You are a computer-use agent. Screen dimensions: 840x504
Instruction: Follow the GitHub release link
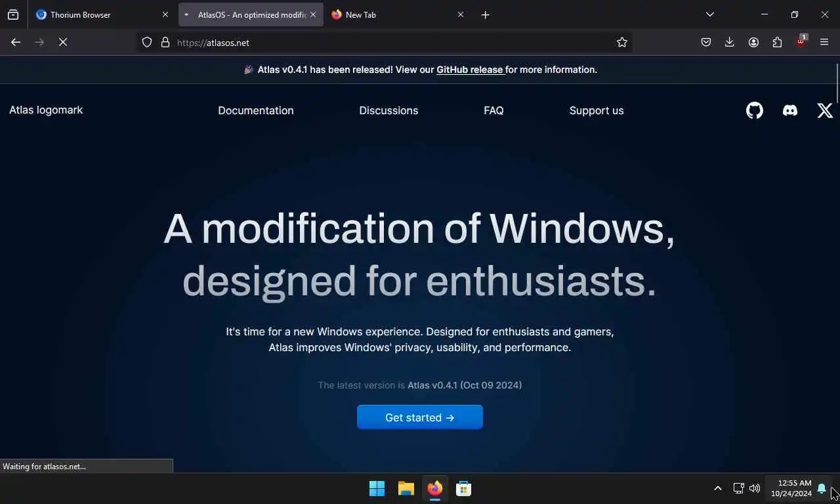(x=470, y=70)
